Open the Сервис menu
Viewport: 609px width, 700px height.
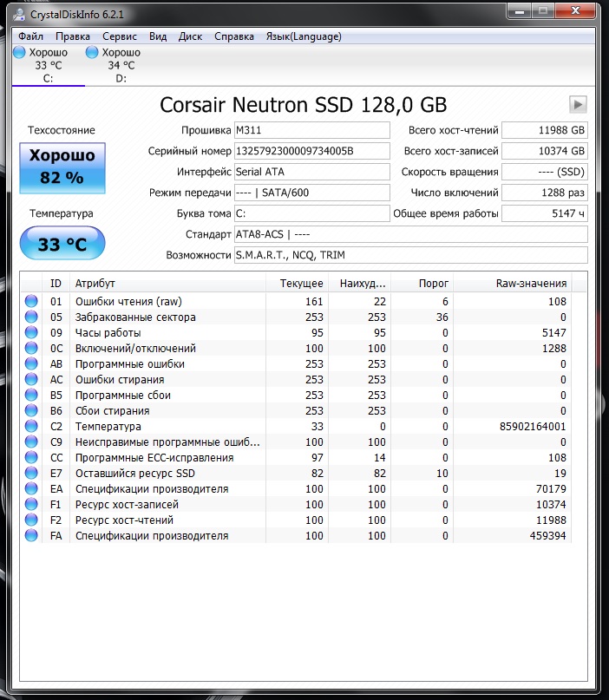coord(120,36)
